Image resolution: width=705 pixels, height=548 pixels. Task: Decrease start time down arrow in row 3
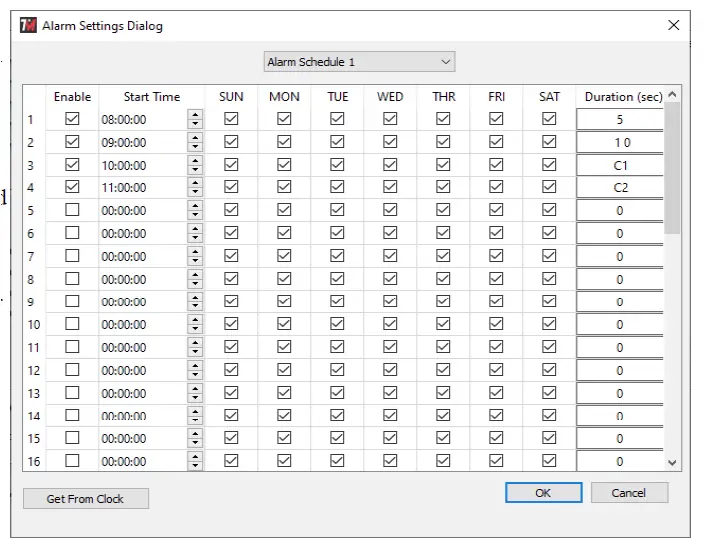click(x=195, y=170)
